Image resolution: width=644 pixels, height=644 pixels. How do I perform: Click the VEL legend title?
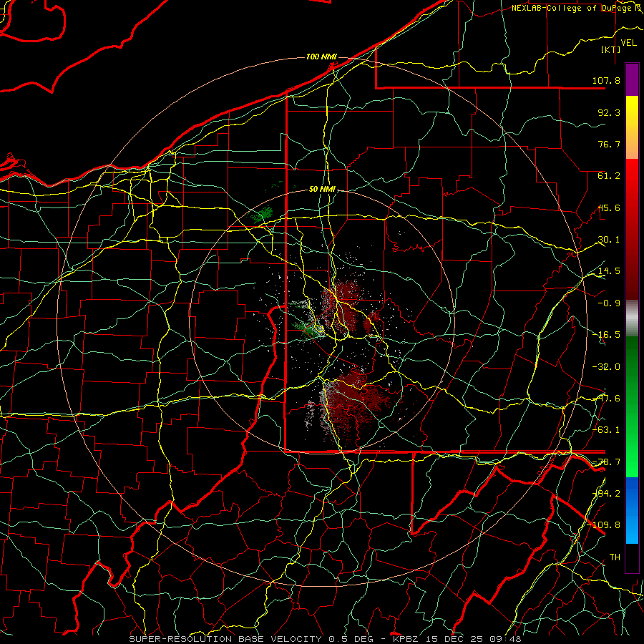(628, 43)
